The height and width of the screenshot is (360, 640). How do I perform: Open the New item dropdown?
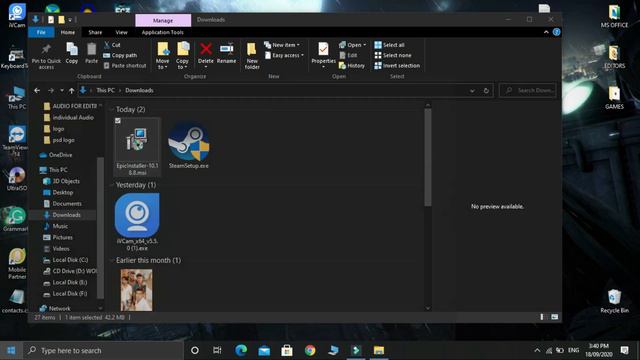282,45
